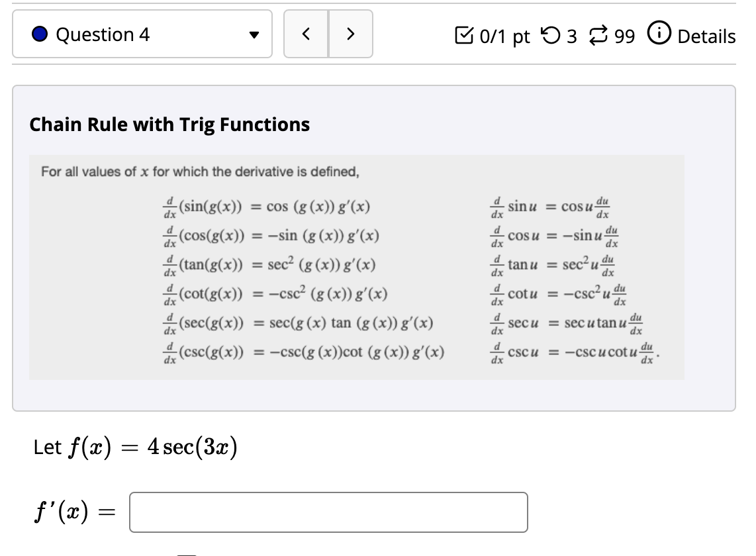The height and width of the screenshot is (556, 756).
Task: Click the undo-arrow icon before the number 3
Action: pyautogui.click(x=550, y=34)
